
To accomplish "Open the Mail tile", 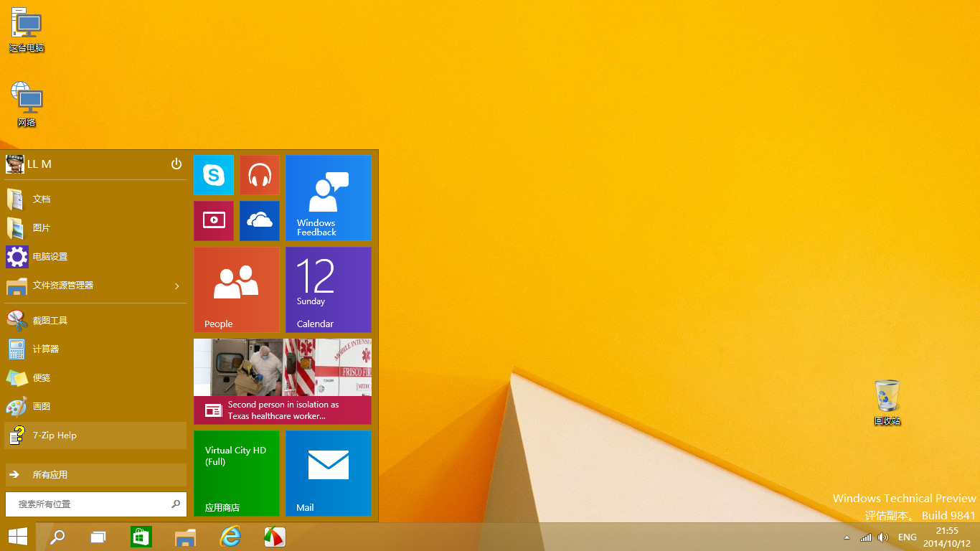I will pos(329,474).
